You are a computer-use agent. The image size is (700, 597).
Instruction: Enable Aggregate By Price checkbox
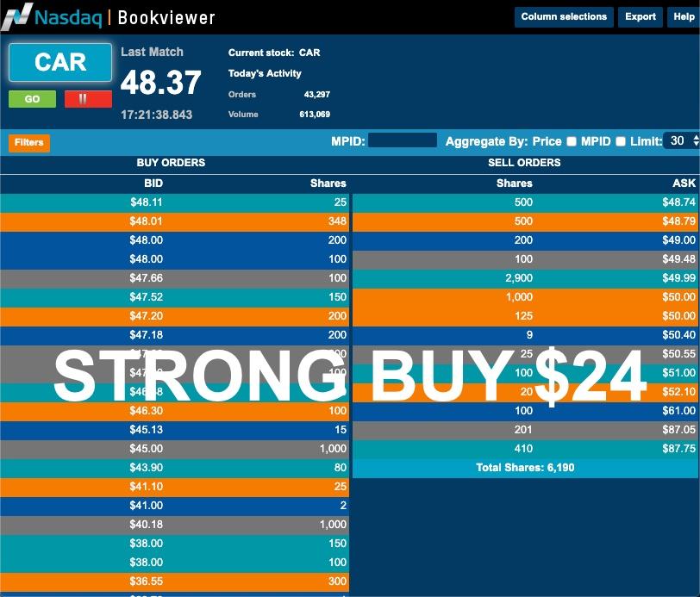pos(572,141)
